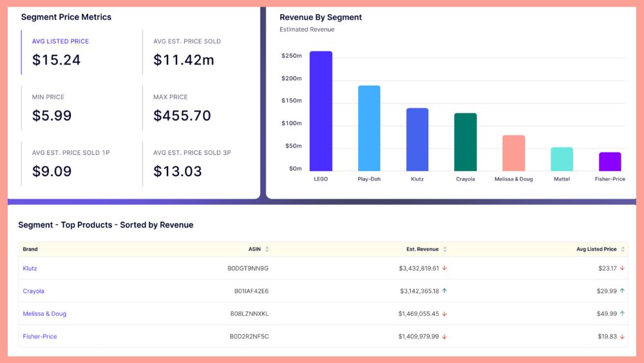This screenshot has width=644, height=363.
Task: Select the AVG EST. PRICE SOLD metric
Action: tap(197, 52)
